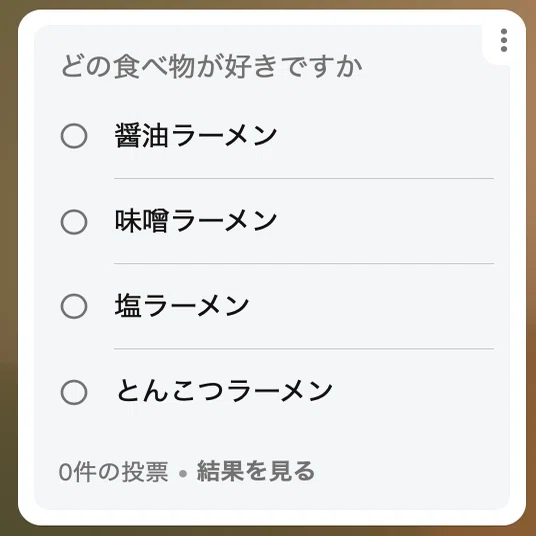Click the divider line below 味噌ラーメン
The width and height of the screenshot is (536, 536).
click(304, 263)
